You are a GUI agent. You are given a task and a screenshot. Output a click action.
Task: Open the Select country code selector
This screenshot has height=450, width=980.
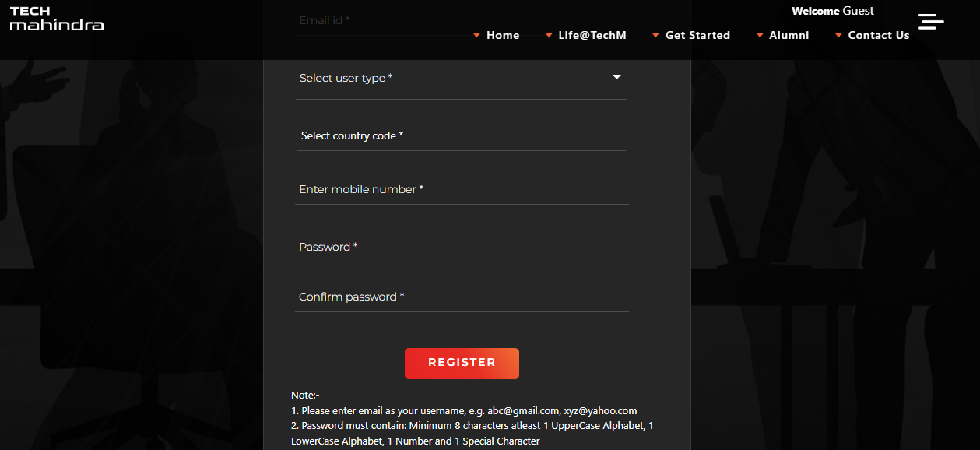pos(461,135)
